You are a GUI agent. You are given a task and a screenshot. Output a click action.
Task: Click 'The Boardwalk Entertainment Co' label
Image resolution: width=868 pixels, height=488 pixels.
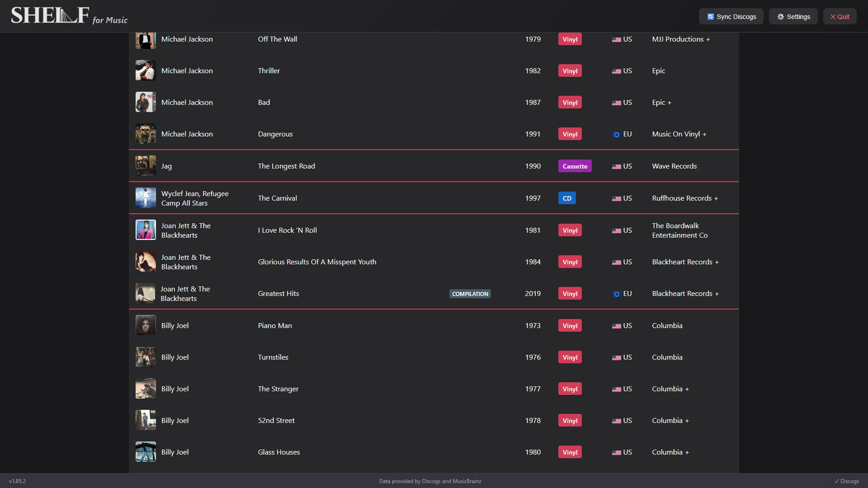[679, 230]
